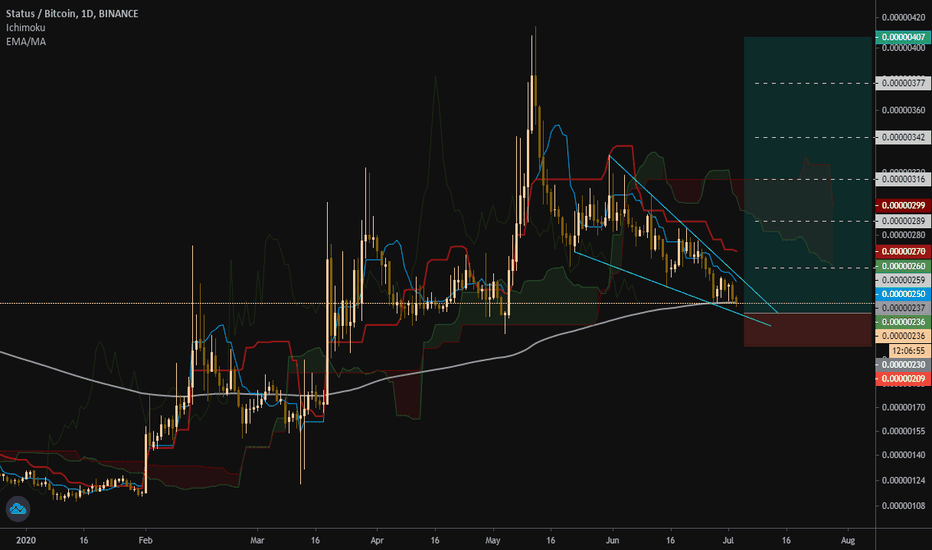Screen dimensions: 932x550
Task: Click the 0.00000140 price scale value
Action: 903,455
